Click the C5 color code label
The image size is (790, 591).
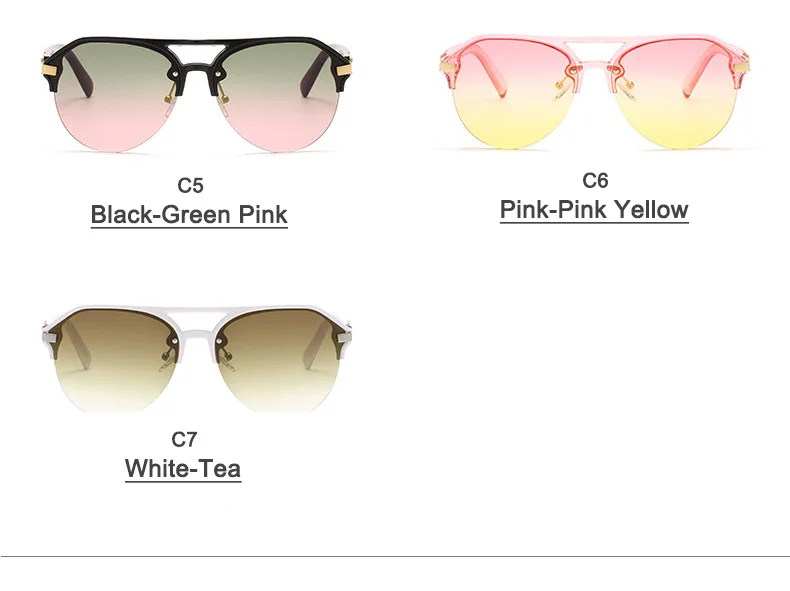[x=190, y=185]
